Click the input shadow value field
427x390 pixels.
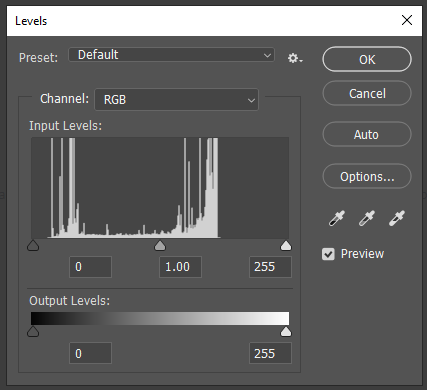pos(90,267)
